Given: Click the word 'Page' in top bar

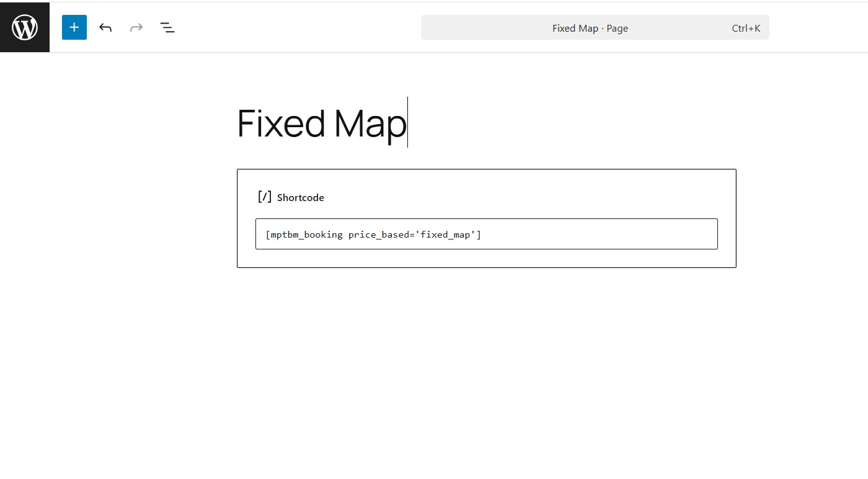Looking at the screenshot, I should [x=618, y=28].
